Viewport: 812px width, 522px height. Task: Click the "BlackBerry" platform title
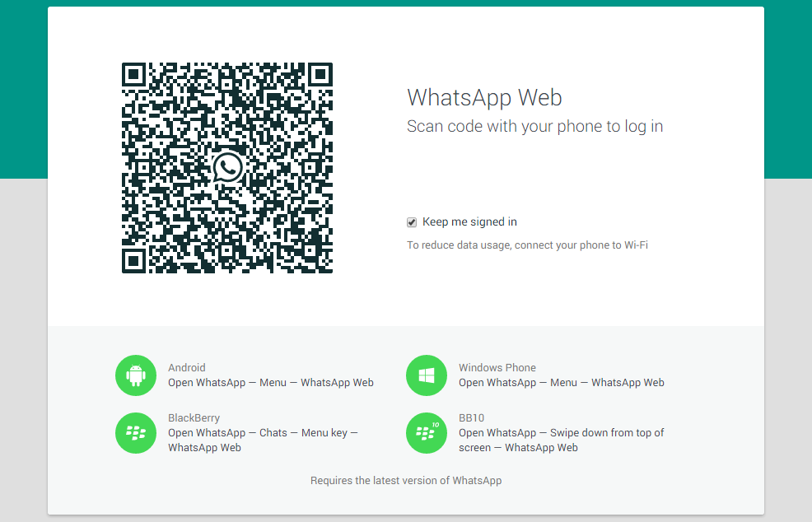[x=194, y=418]
